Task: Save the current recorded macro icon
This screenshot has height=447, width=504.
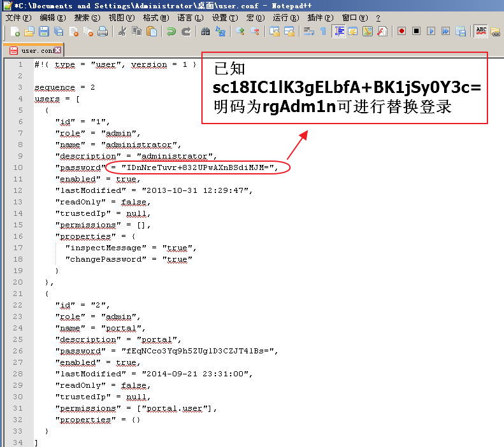Action: click(461, 31)
